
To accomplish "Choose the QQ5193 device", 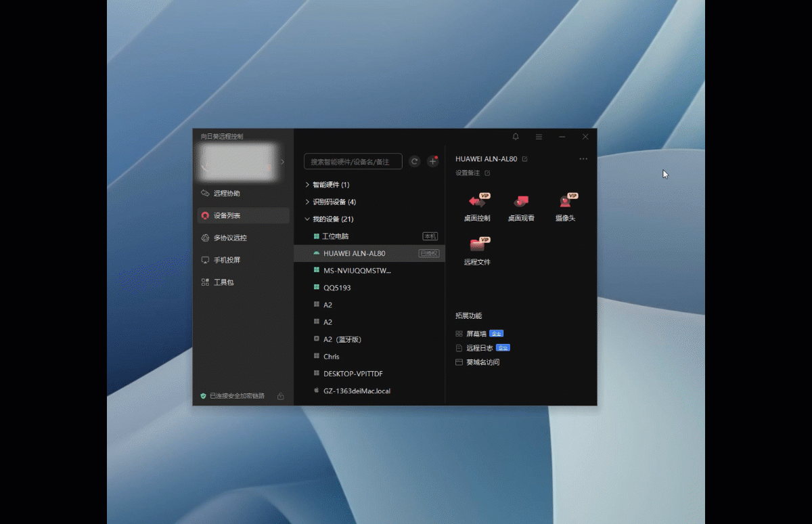I will [x=369, y=288].
